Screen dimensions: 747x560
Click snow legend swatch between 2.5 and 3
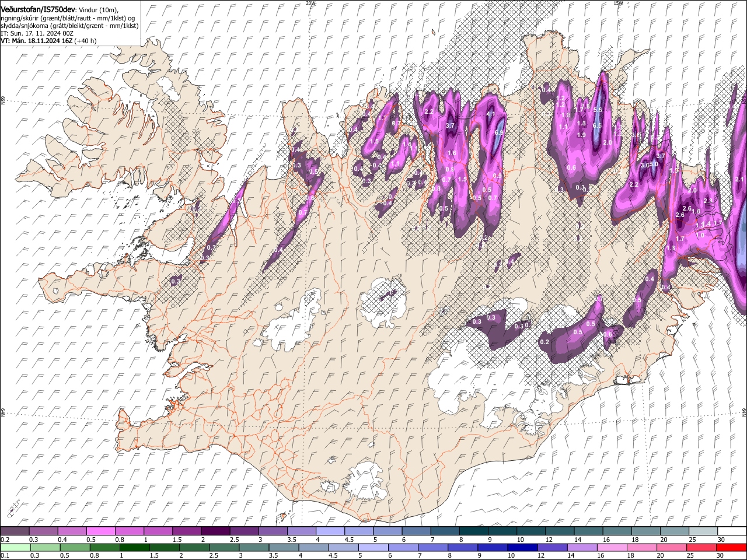[x=244, y=531]
